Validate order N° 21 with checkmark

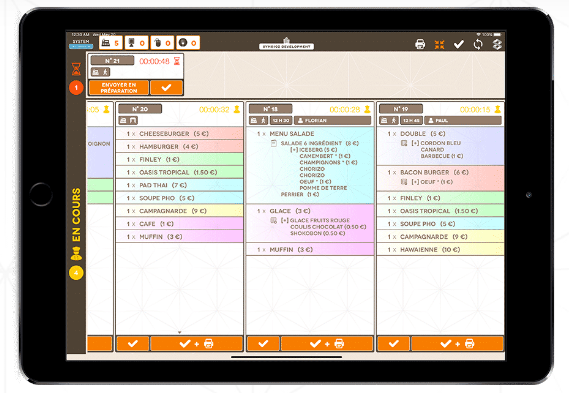tap(166, 88)
